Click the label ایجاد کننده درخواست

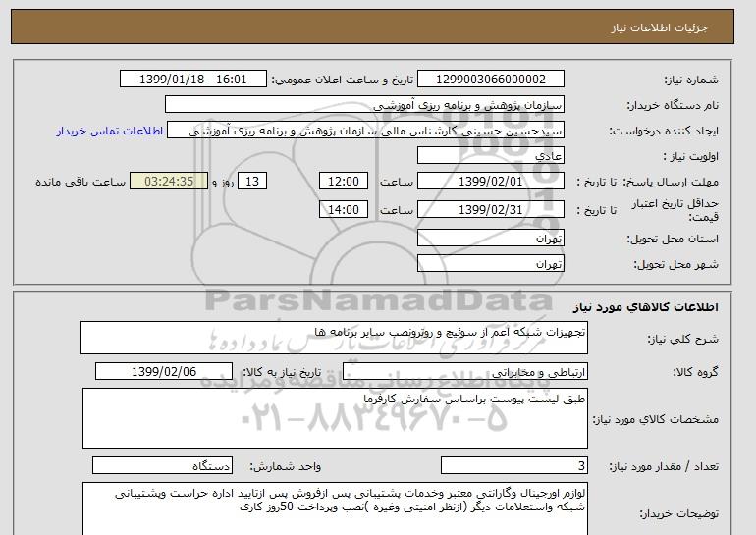664,131
